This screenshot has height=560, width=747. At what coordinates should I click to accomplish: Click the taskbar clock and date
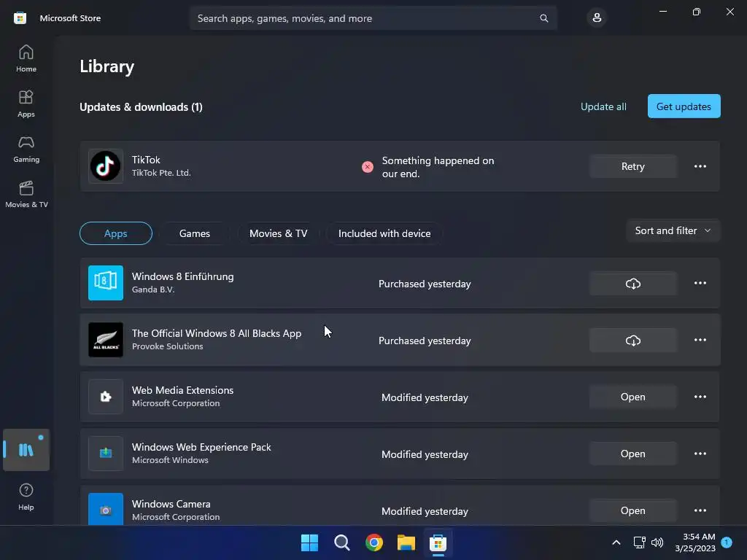tap(695, 542)
